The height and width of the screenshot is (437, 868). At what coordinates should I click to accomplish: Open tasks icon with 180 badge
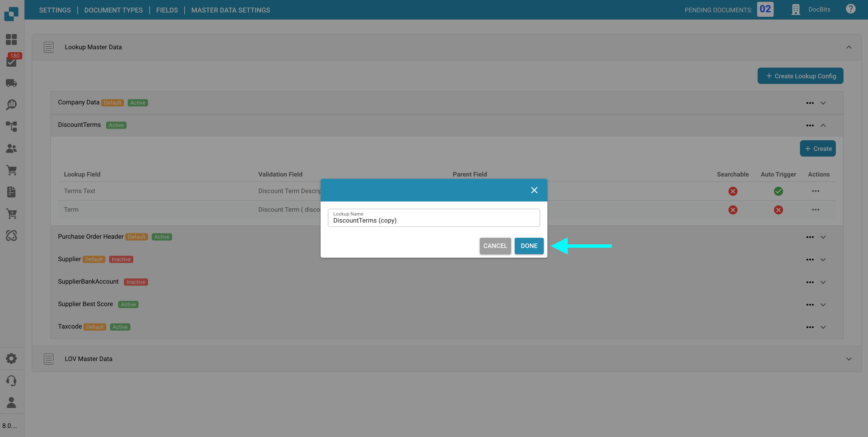pyautogui.click(x=11, y=61)
